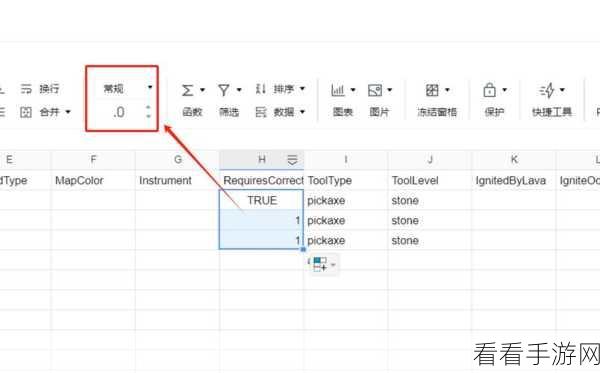This screenshot has width=600, height=373.
Task: Select the first pickaxe cell
Action: tap(346, 200)
